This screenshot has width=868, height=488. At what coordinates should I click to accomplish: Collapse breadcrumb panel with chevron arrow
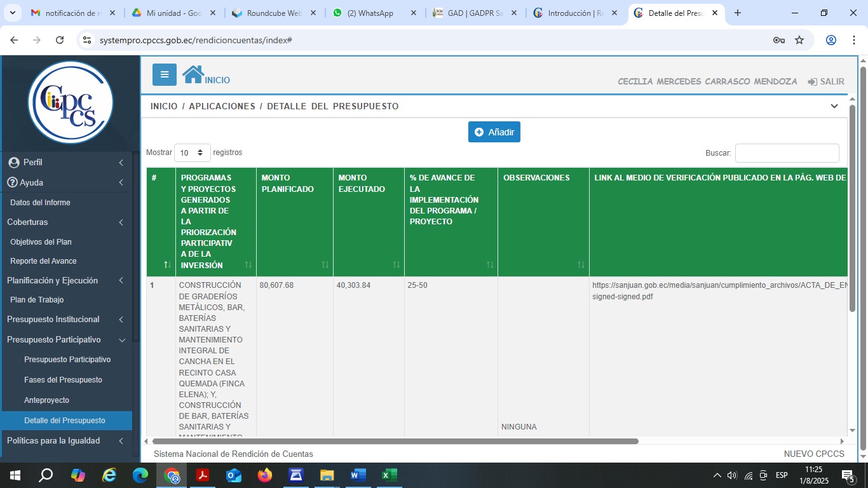click(834, 106)
